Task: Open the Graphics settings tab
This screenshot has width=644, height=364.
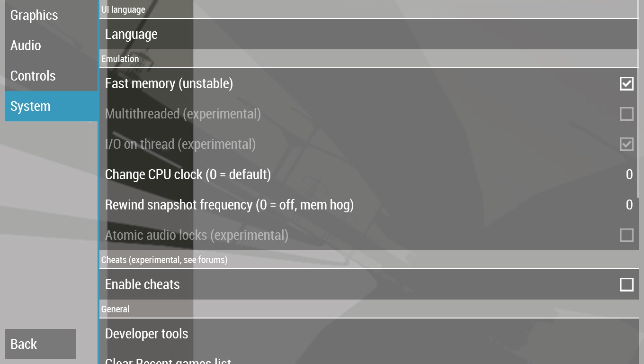Action: pos(34,15)
